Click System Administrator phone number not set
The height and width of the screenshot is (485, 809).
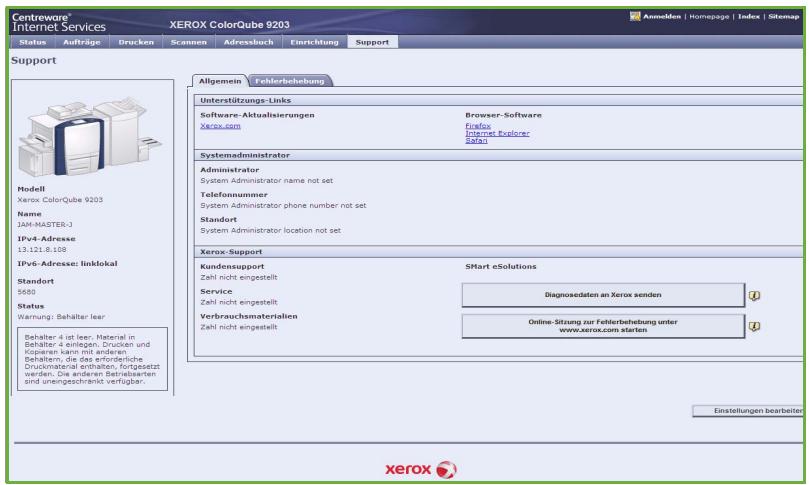coord(283,205)
